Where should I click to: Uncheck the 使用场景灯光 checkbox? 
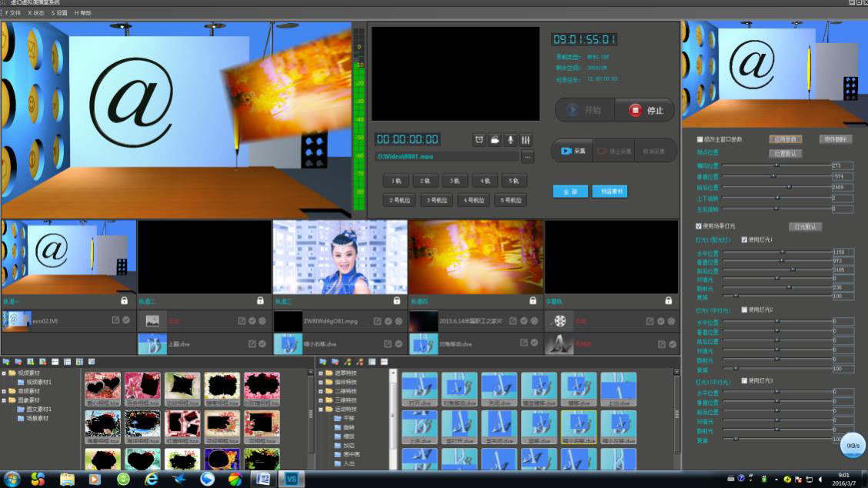tap(699, 226)
